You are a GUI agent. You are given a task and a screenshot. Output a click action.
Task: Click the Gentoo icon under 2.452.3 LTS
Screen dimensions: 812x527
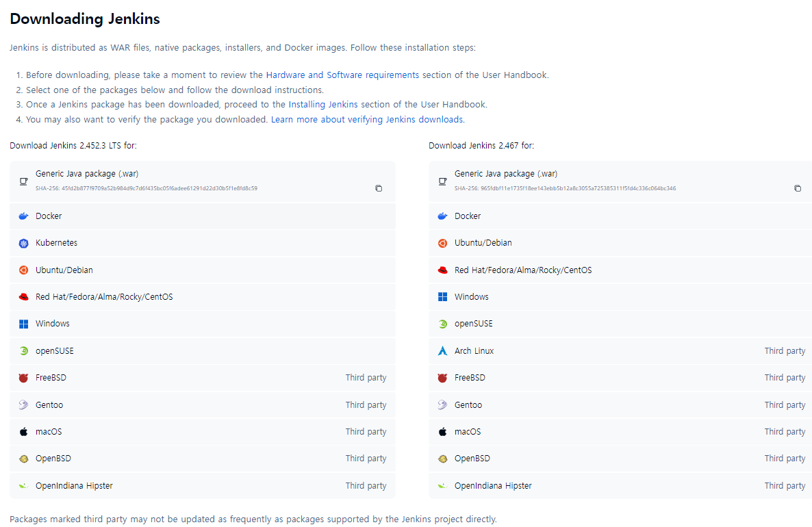click(23, 404)
